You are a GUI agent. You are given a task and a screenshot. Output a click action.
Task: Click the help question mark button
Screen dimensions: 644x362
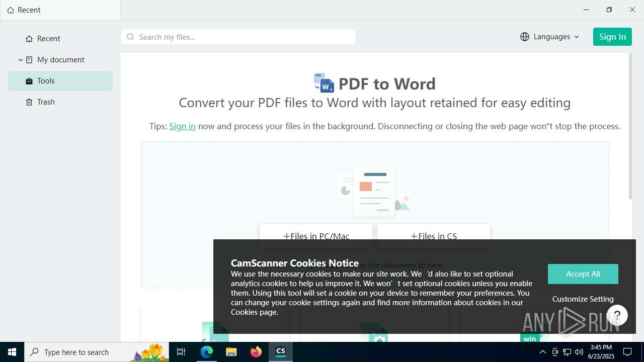(x=617, y=315)
